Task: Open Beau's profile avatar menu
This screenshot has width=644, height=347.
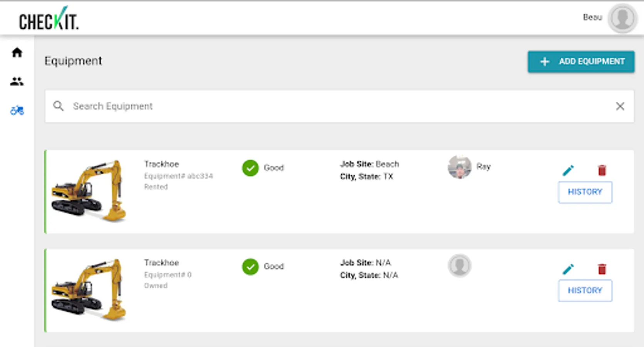Action: [x=622, y=18]
